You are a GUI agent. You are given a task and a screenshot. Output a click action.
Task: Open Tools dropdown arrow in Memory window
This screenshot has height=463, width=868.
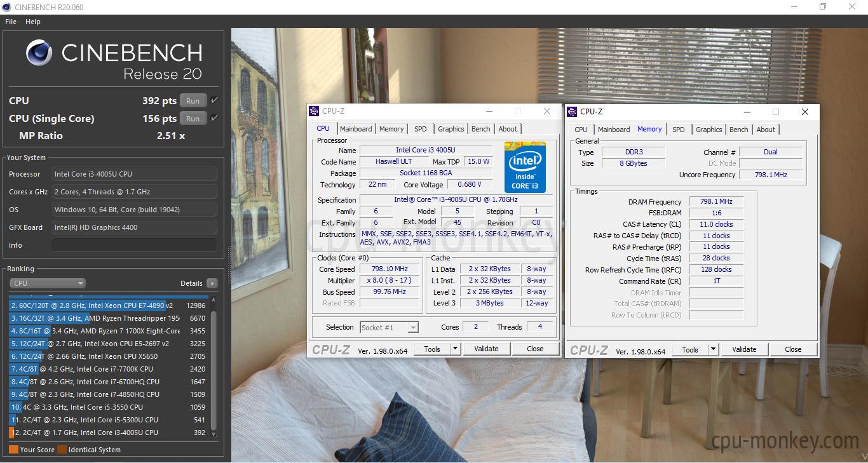pos(713,349)
